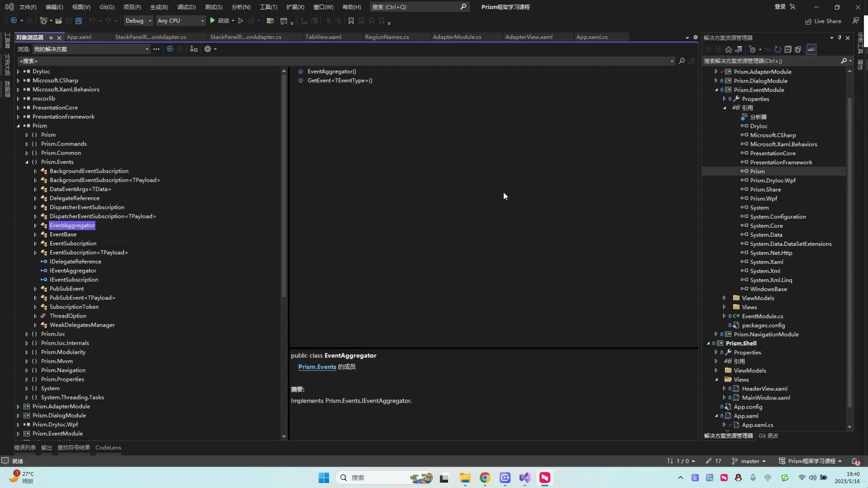Click the Undo icon
The height and width of the screenshot is (488, 868).
tap(92, 21)
